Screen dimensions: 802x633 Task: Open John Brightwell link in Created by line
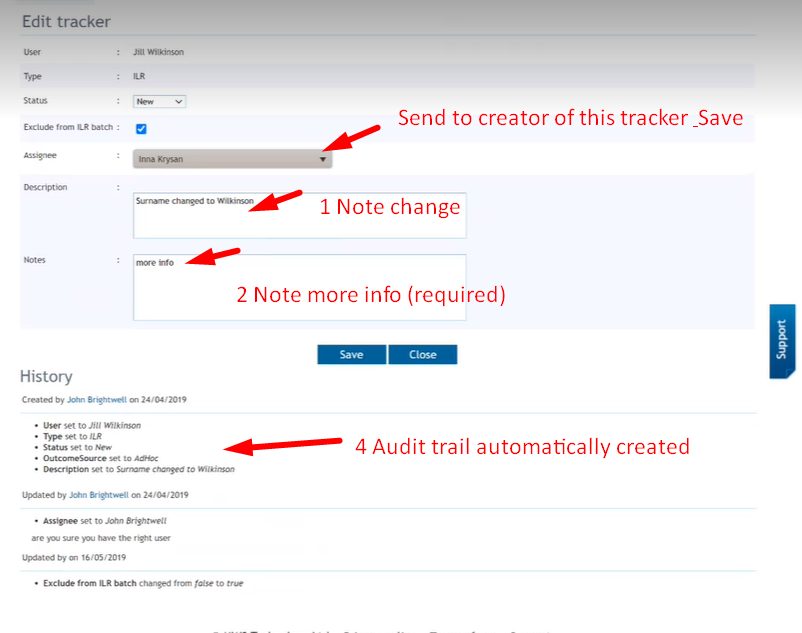coord(97,399)
